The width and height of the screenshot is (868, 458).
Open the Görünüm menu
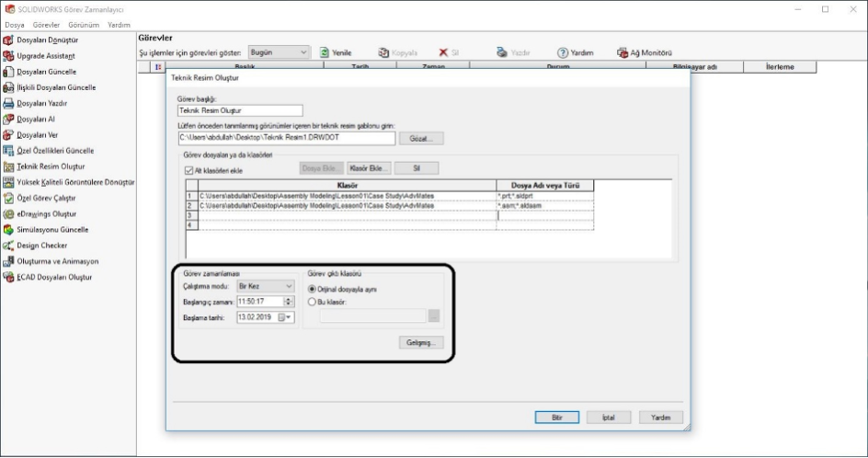tap(86, 25)
